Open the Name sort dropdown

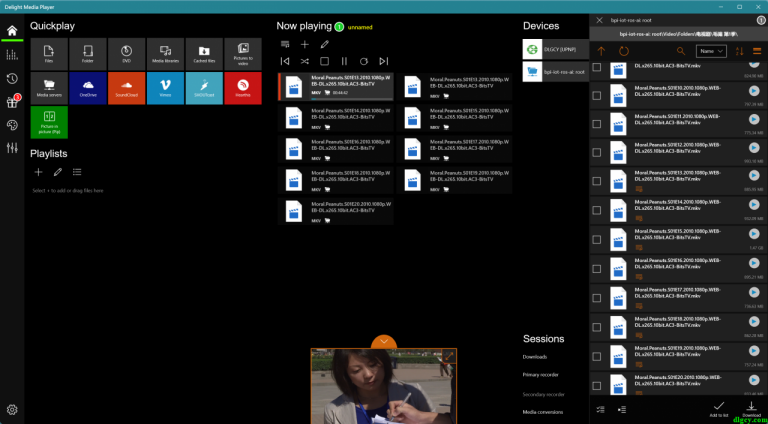pos(711,50)
